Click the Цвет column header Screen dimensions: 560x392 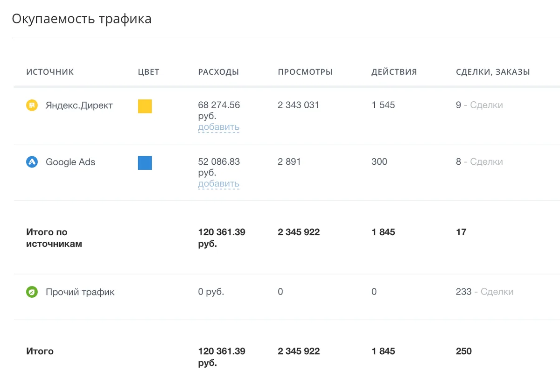coord(148,72)
